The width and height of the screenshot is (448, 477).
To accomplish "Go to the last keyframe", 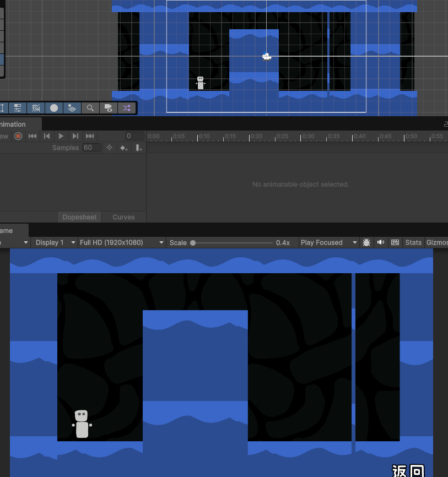I will click(90, 136).
